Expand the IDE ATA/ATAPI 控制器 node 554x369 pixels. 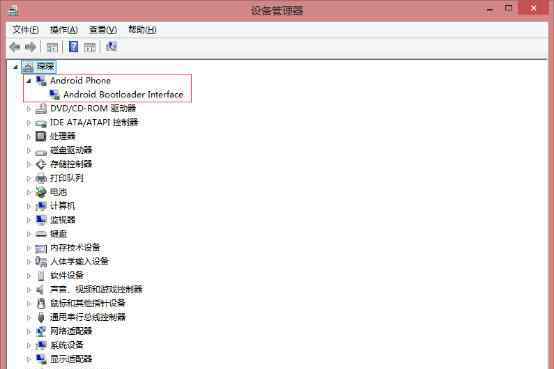click(29, 123)
